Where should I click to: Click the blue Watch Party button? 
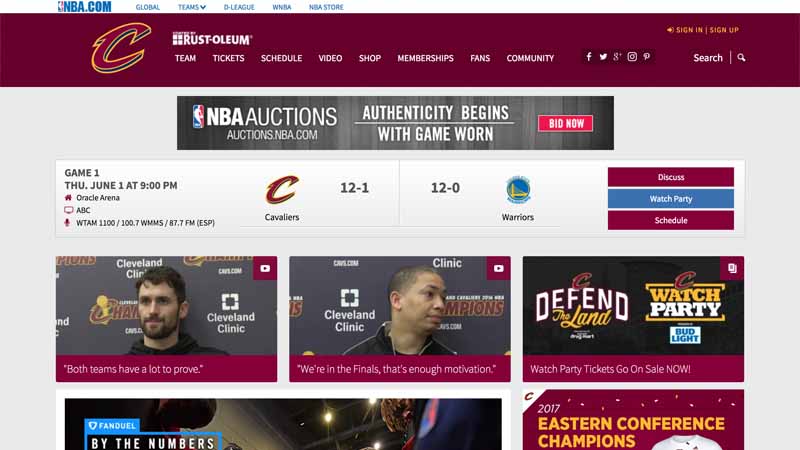(x=671, y=198)
